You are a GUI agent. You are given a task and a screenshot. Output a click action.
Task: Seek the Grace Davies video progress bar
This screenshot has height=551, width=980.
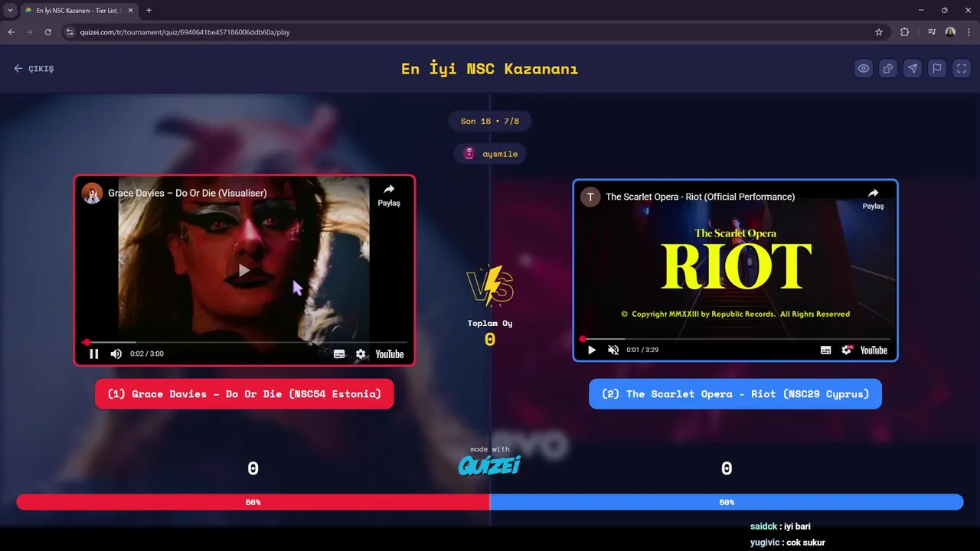(244, 342)
